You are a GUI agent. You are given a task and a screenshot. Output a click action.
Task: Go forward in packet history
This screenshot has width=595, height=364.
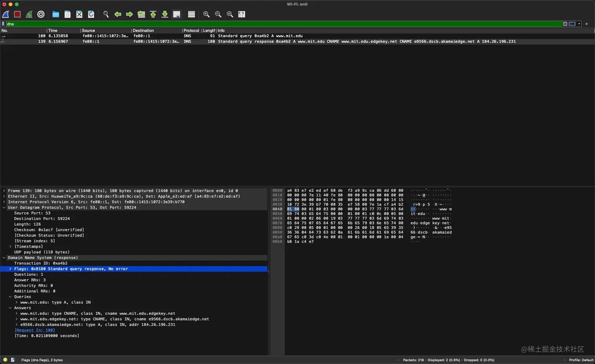coord(129,15)
